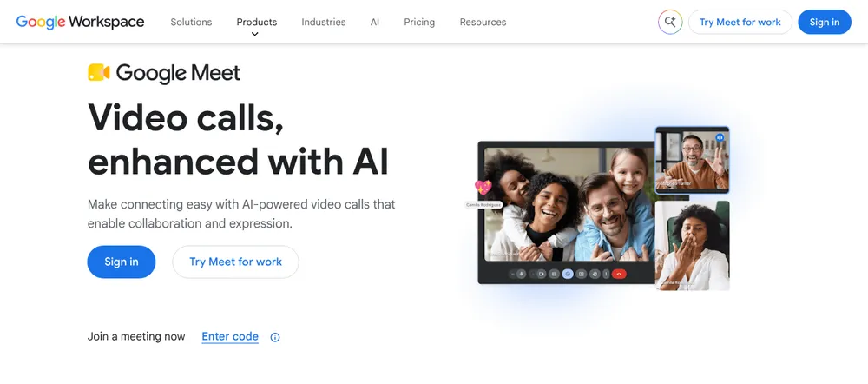Viewport: 868px width, 384px height.
Task: Click the 'Google Meet' product name text
Action: (x=178, y=73)
